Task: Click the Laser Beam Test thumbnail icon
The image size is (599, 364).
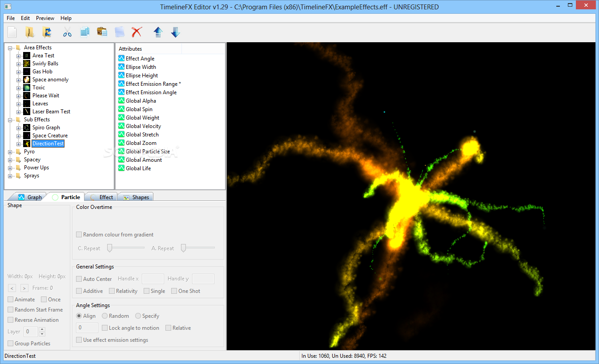Action: click(27, 112)
